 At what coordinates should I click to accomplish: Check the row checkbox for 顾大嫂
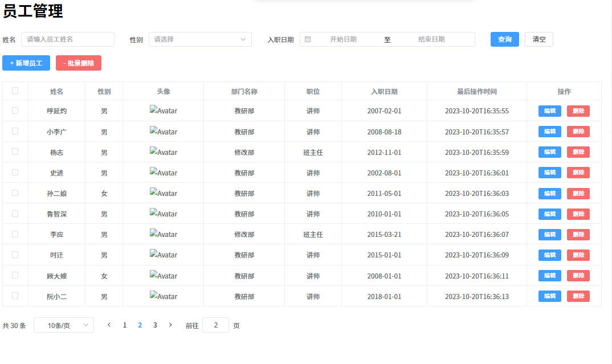tap(15, 275)
